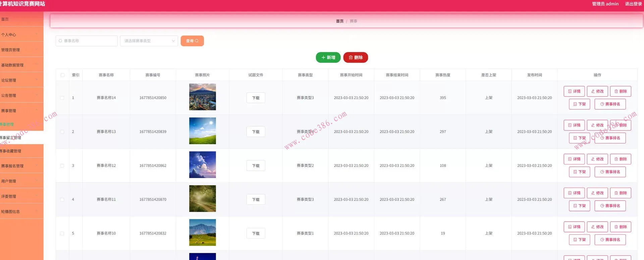
Task: Click 首页 in the breadcrumb
Action: point(340,21)
